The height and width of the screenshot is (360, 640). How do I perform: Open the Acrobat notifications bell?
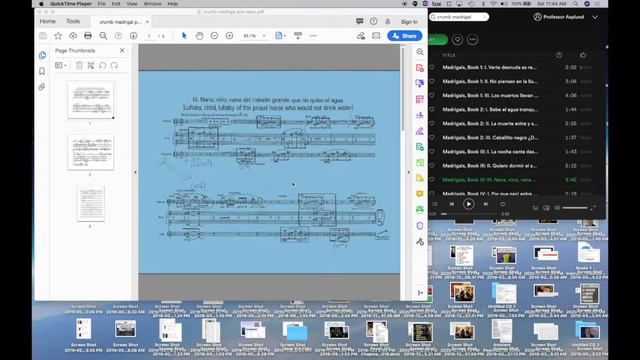point(388,21)
